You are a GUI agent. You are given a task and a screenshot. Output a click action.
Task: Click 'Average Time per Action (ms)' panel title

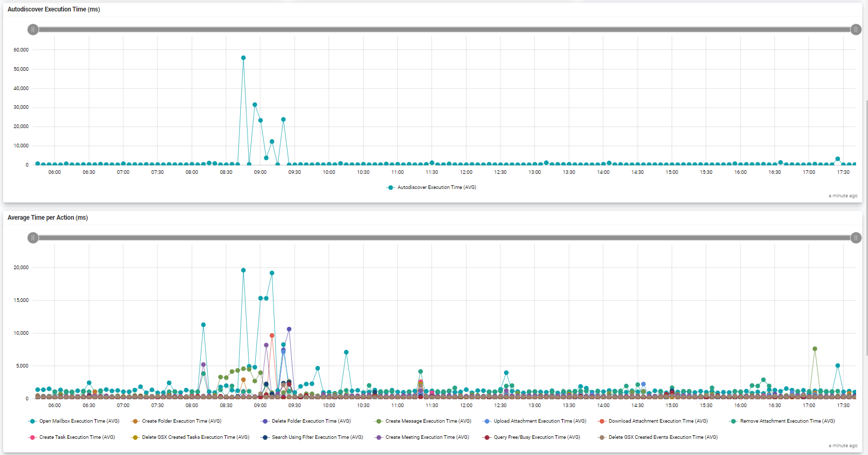click(48, 218)
